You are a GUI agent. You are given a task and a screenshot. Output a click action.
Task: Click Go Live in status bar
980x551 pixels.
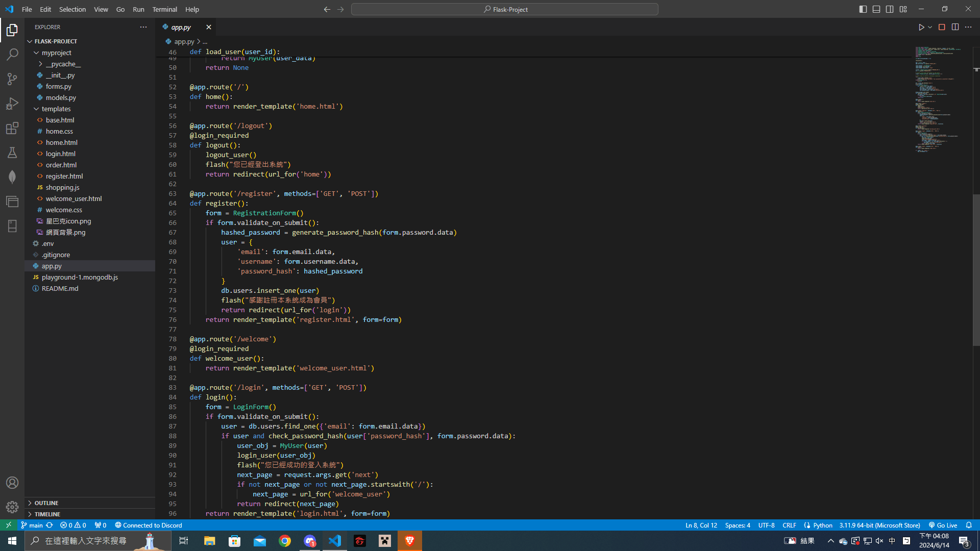(x=943, y=525)
